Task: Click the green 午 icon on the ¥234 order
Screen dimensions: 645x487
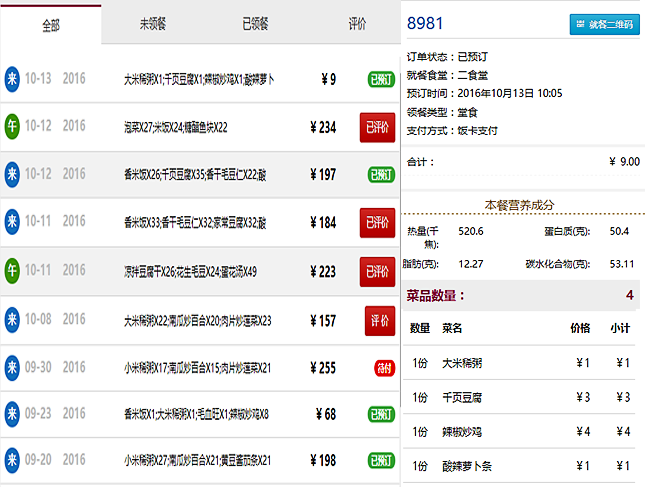Action: [12, 127]
